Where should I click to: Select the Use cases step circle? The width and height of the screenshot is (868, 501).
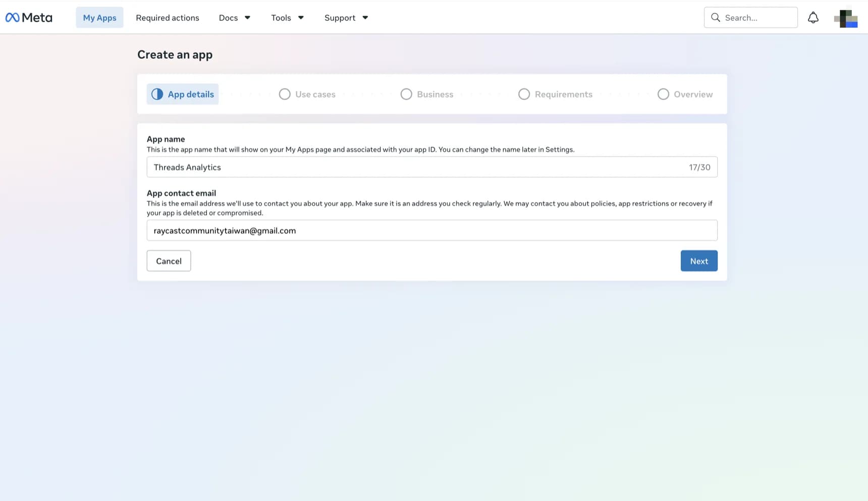285,94
